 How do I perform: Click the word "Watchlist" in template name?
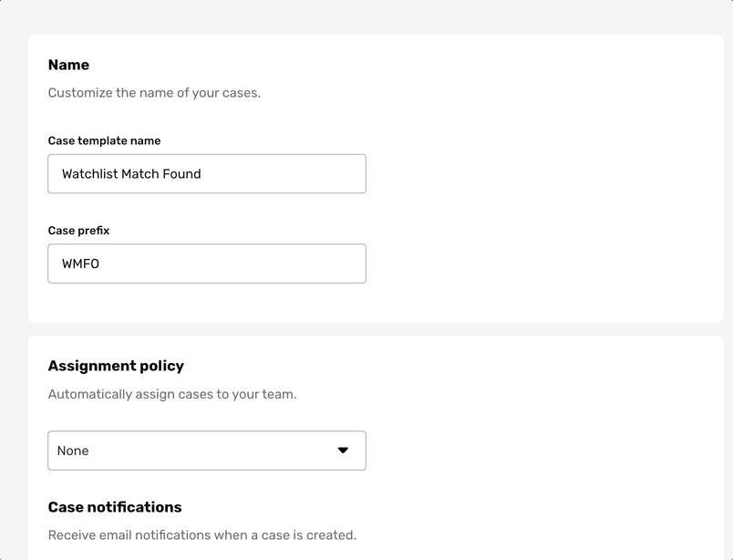tap(89, 174)
